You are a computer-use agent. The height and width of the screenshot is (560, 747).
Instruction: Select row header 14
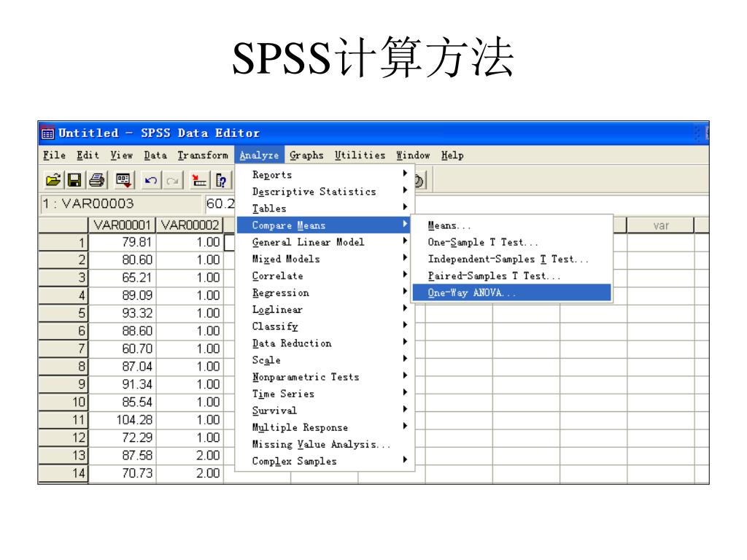point(63,473)
